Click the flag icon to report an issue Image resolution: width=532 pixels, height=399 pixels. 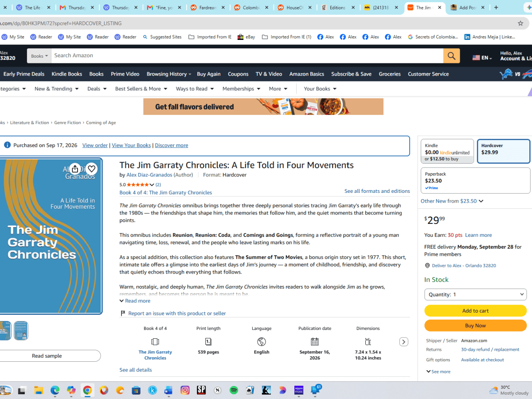click(123, 313)
